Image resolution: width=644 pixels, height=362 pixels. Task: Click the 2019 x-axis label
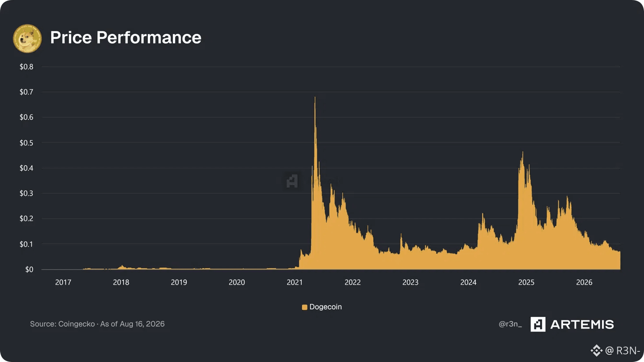pos(179,282)
